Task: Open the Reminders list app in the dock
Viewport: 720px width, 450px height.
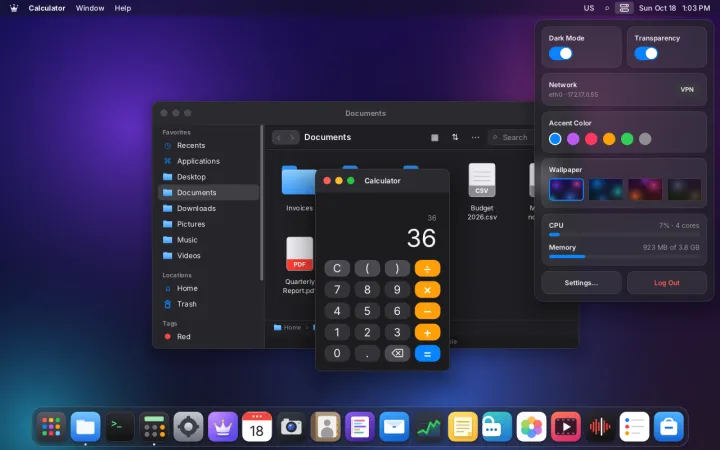Action: pos(634,427)
